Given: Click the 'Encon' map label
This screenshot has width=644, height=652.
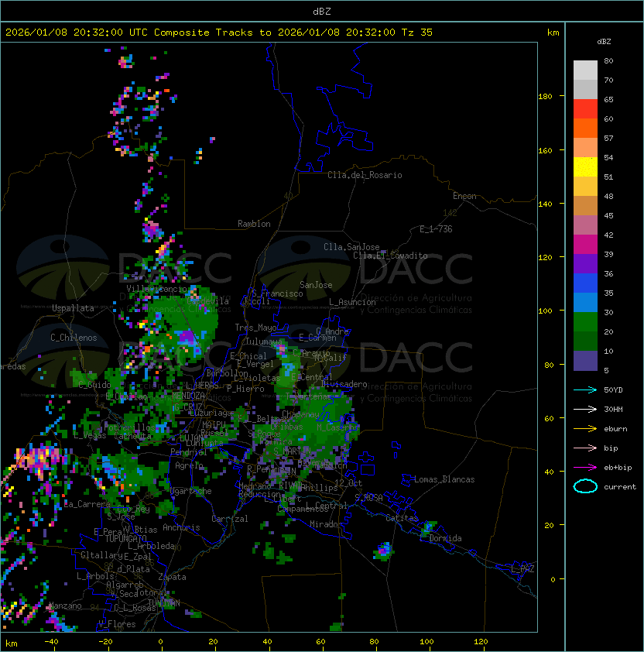Looking at the screenshot, I should click(464, 196).
